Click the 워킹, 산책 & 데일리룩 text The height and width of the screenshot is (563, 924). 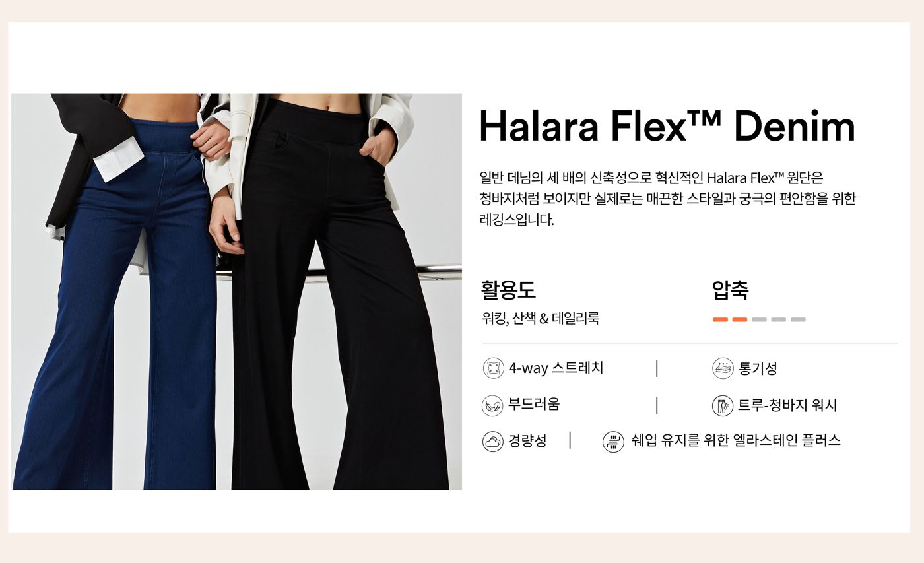coord(541,319)
